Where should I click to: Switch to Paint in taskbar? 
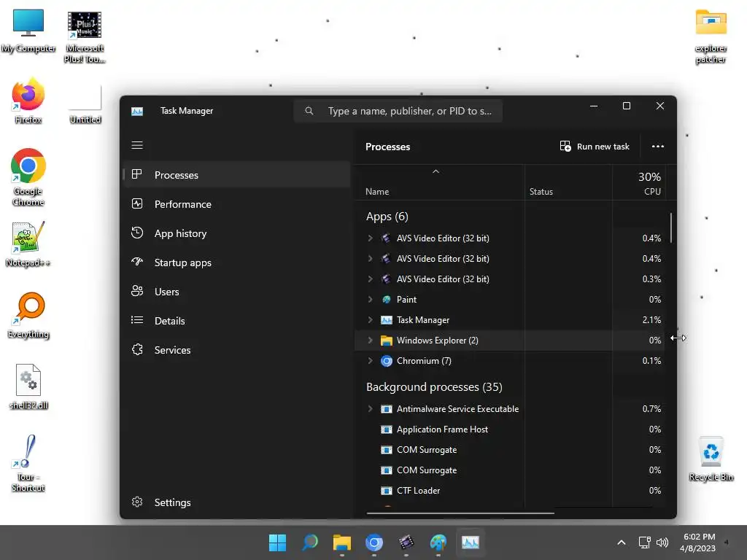pos(438,542)
